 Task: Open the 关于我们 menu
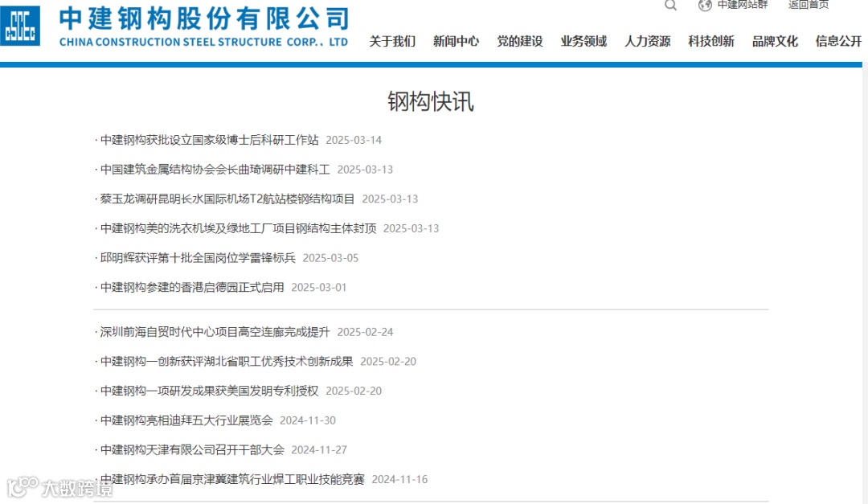392,42
